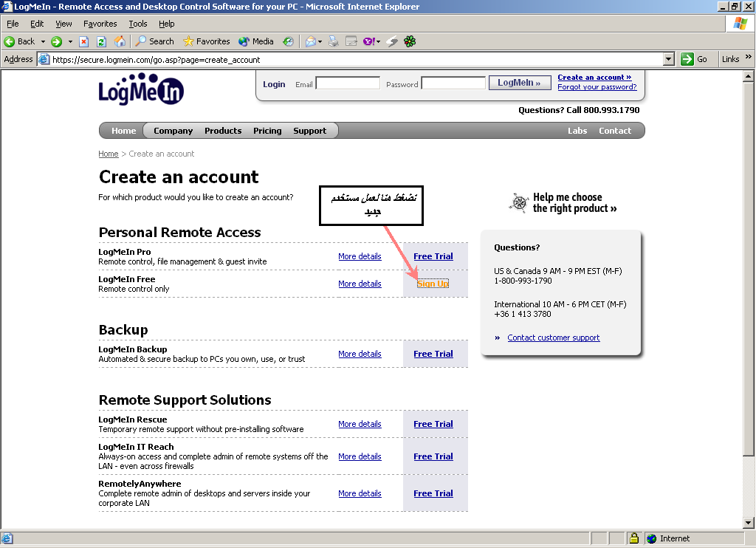Open the Search pane from the toolbar
Viewport: 756px width, 548px height.
154,41
